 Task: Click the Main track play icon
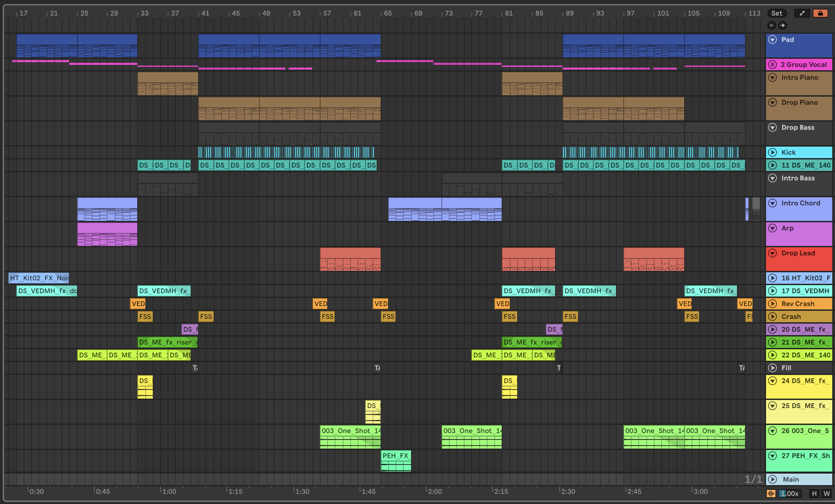point(772,479)
